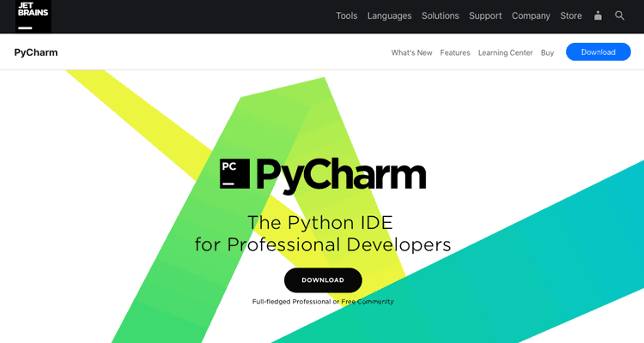Open the Tools menu
Screen dimensions: 644x343
[347, 15]
